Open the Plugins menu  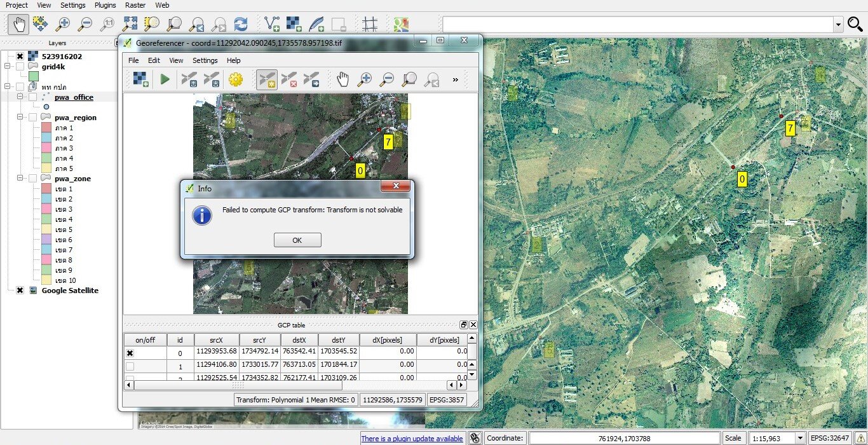click(105, 5)
